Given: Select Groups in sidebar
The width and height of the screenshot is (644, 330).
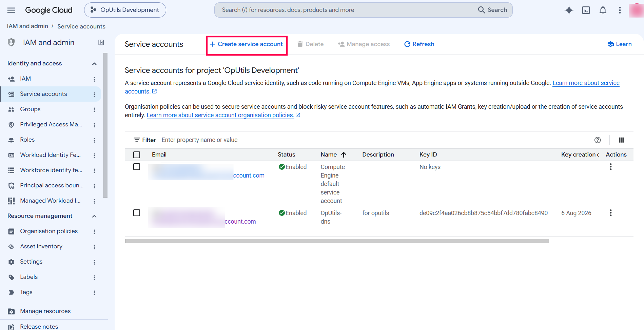Looking at the screenshot, I should 30,109.
